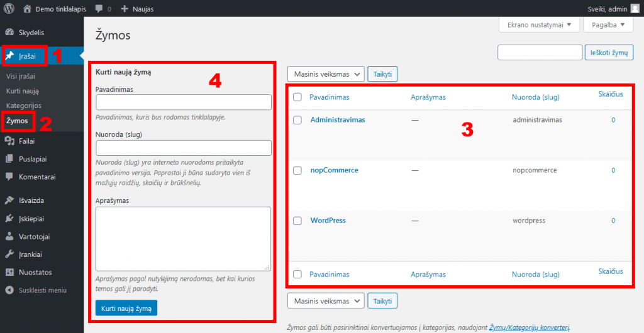Sort by Skaičius in table header
This screenshot has width=644, height=333.
point(610,94)
